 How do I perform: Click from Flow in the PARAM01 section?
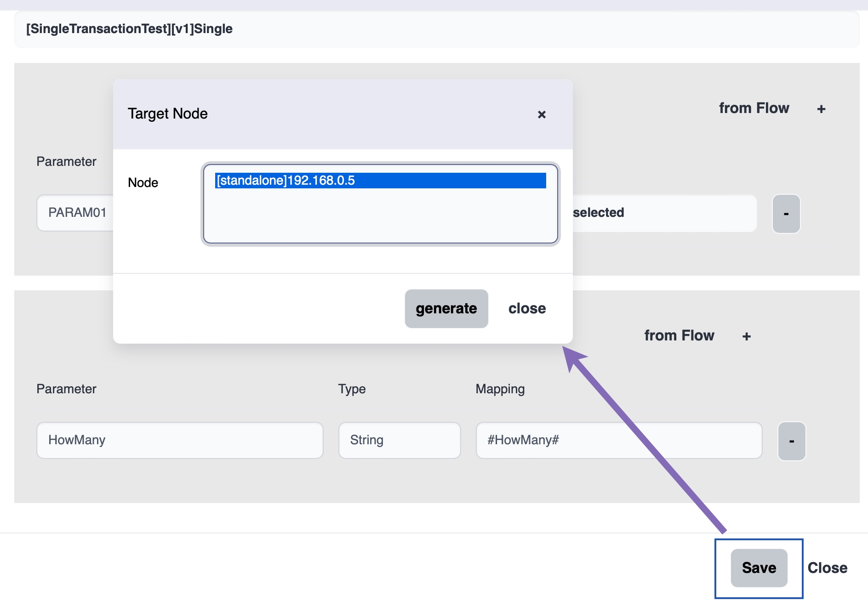tap(754, 108)
